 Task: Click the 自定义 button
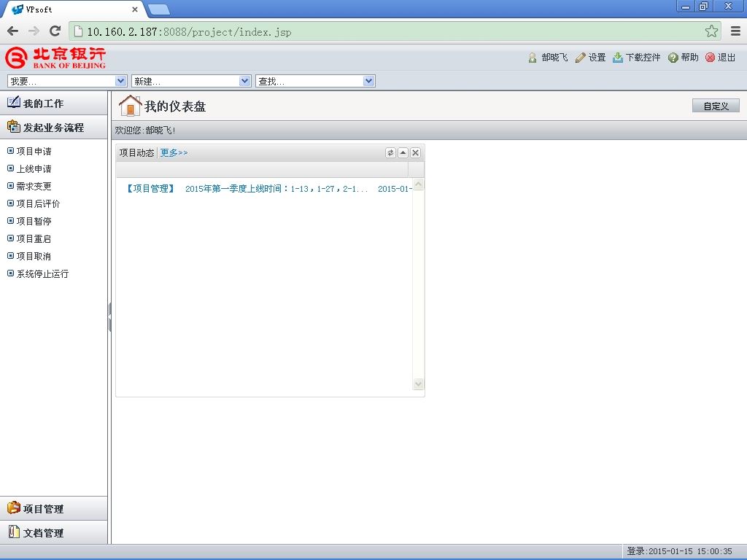point(716,106)
